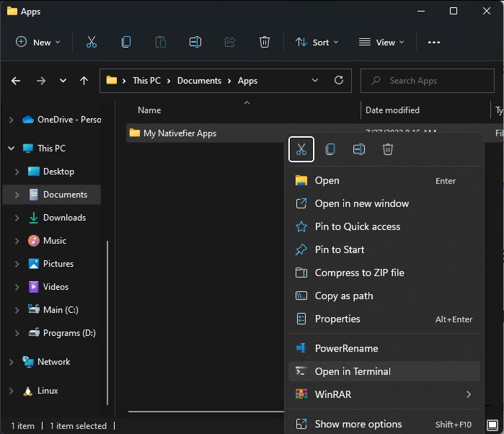The image size is (504, 434).
Task: Click the New button
Action: pyautogui.click(x=38, y=42)
